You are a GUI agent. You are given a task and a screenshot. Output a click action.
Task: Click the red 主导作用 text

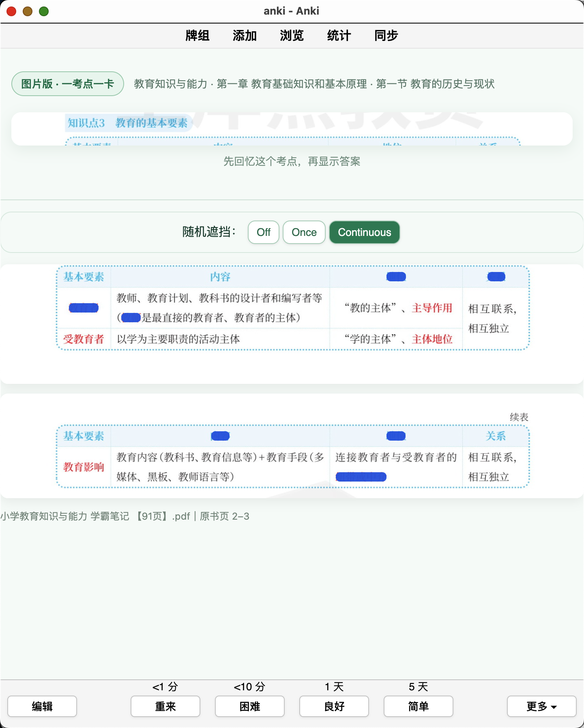(x=432, y=308)
